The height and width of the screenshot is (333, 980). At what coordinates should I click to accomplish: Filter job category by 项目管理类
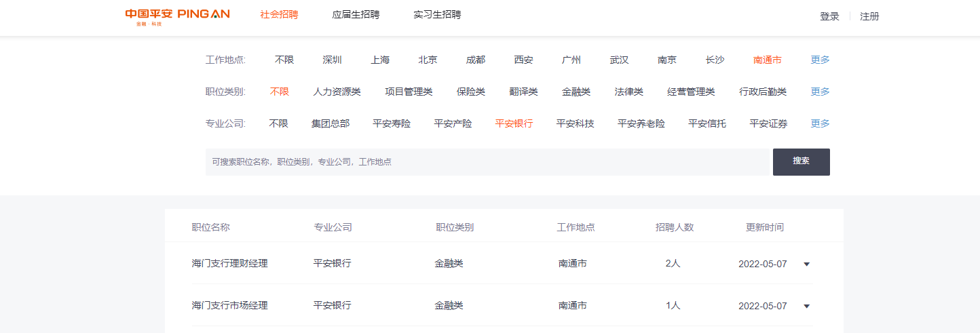coord(409,92)
